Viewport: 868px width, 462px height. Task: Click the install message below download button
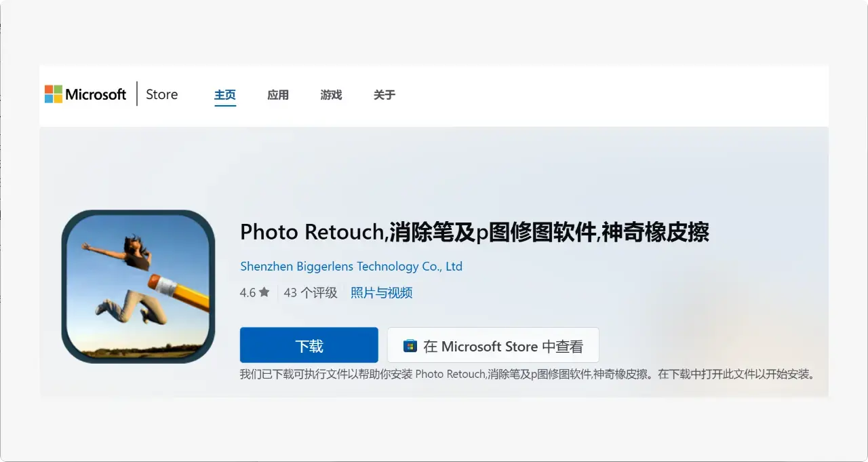pos(526,374)
